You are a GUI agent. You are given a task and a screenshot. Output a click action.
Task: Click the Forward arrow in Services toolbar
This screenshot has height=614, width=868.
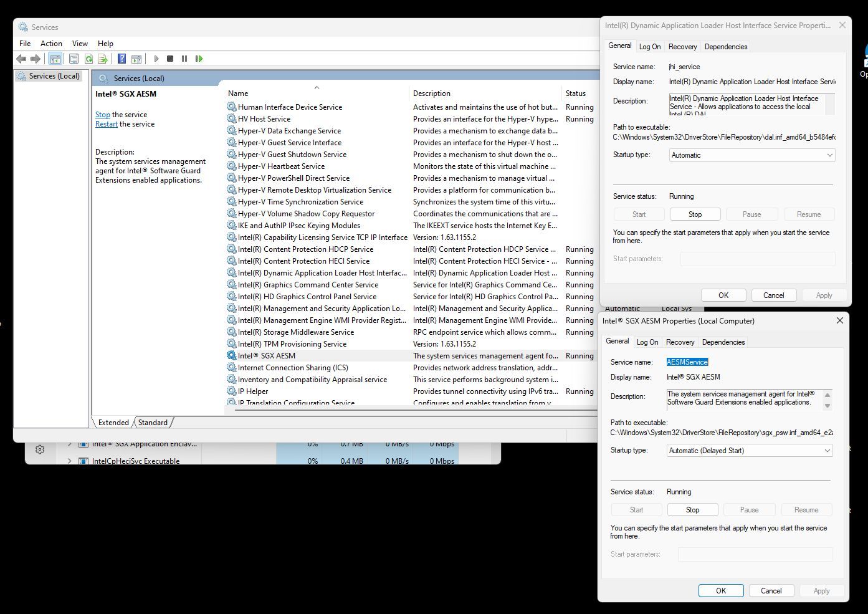point(36,59)
